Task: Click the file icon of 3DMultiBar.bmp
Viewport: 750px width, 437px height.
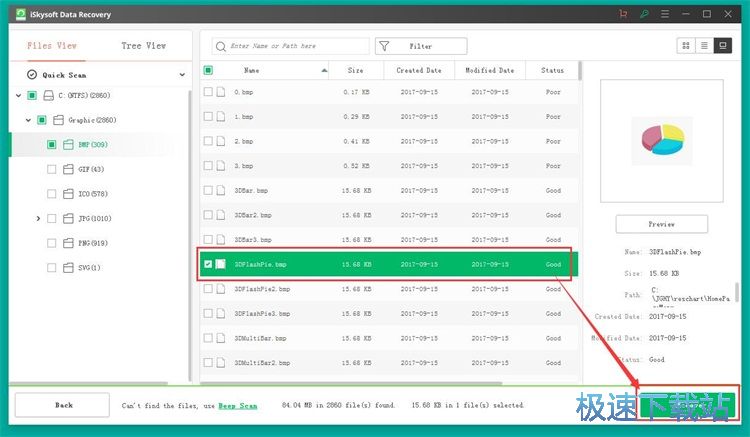Action: point(221,338)
